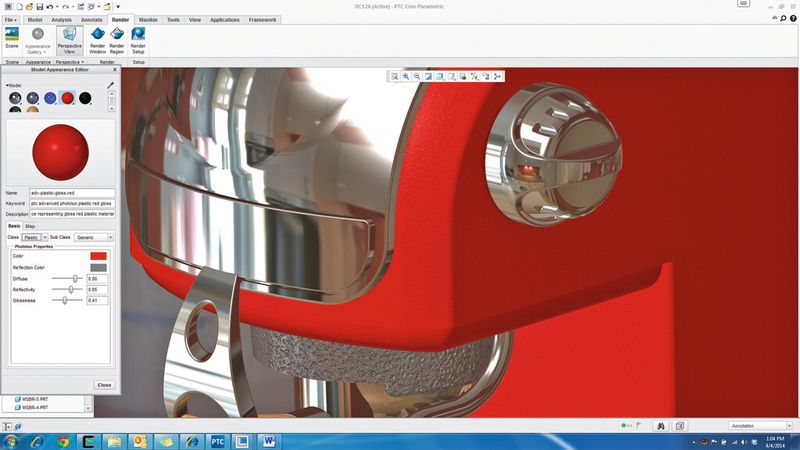Select the chrome appearance sphere thumbnail
The height and width of the screenshot is (450, 800).
(x=15, y=98)
